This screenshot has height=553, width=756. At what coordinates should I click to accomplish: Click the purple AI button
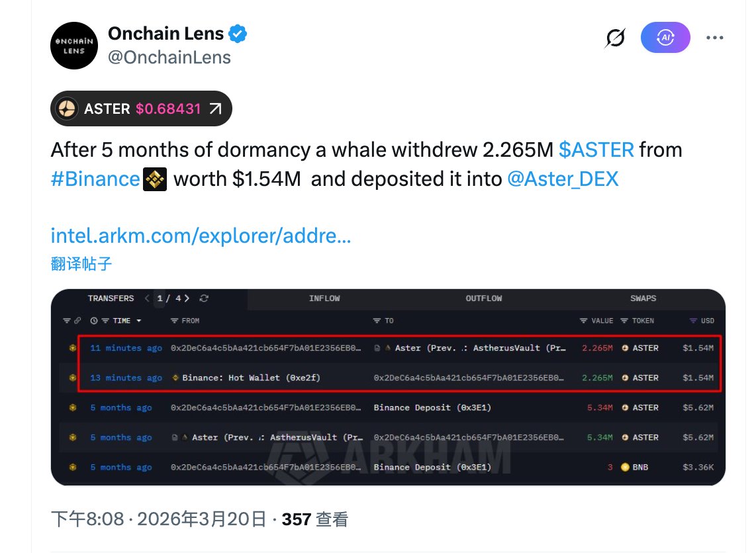[x=665, y=38]
